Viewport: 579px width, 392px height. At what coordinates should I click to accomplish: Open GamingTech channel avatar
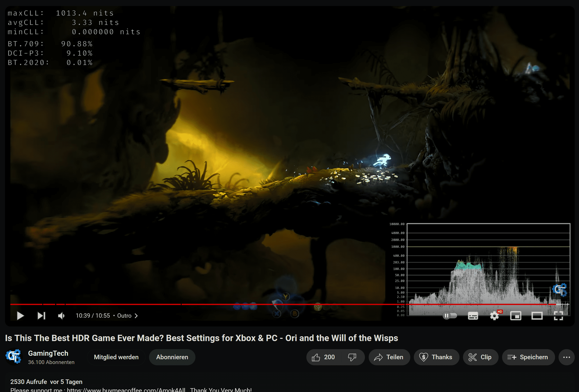(14, 356)
